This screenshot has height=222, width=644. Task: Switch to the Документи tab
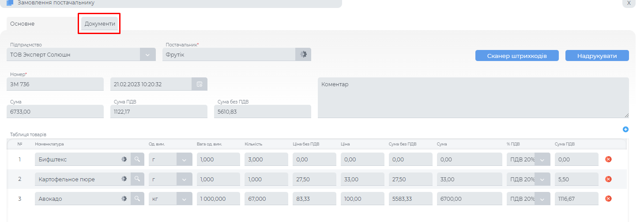(x=100, y=23)
